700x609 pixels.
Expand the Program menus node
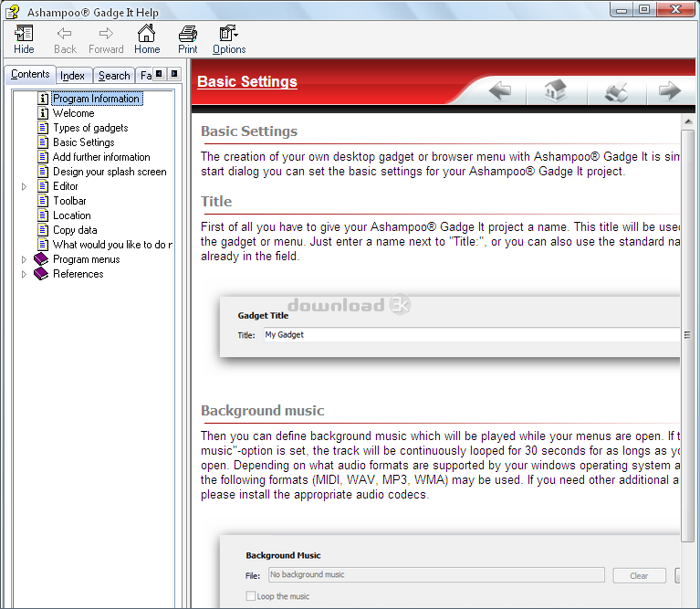click(x=24, y=259)
